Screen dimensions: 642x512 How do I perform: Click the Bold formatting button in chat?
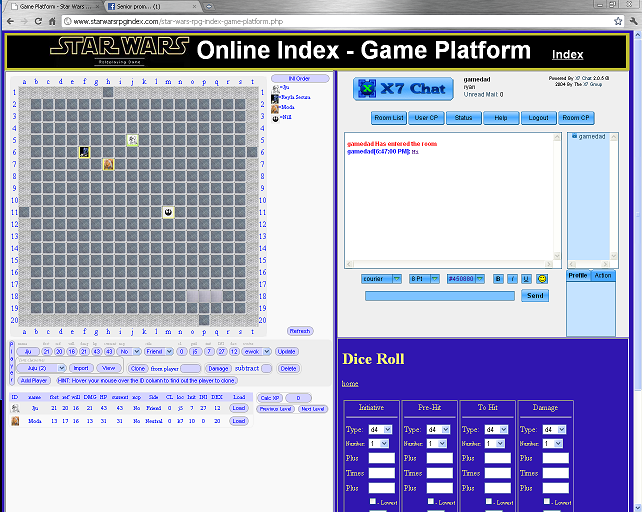(498, 279)
